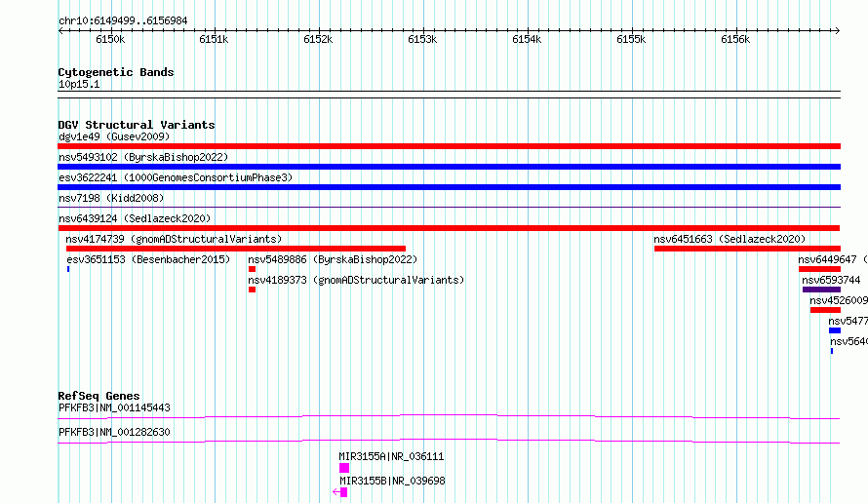This screenshot has height=503, width=868.
Task: Open the nsv6439124 (Sedlazeck2020) label
Action: pyautogui.click(x=135, y=218)
